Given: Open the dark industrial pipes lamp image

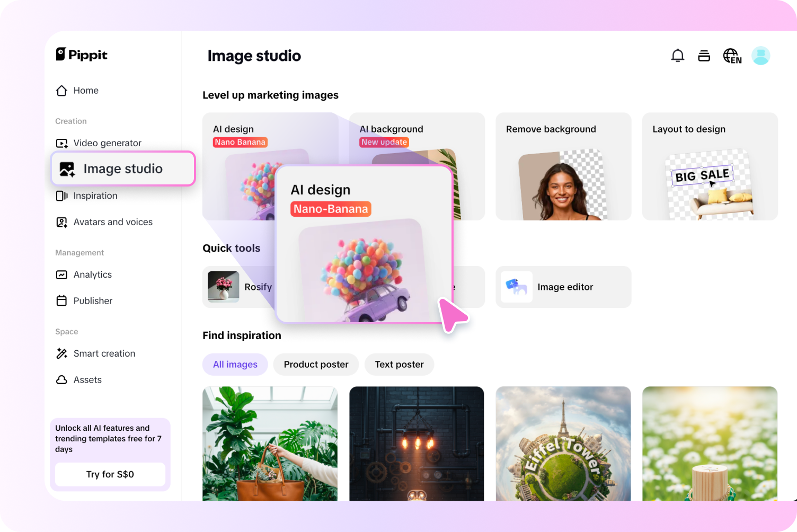Looking at the screenshot, I should point(417,444).
